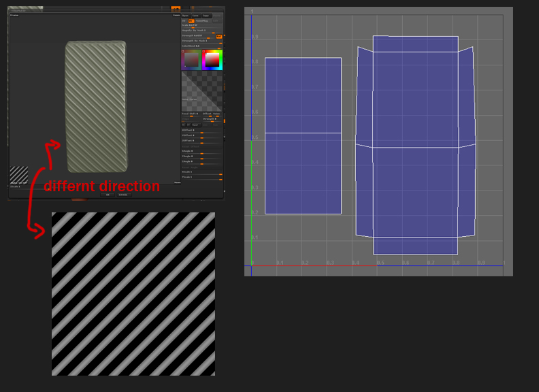Image resolution: width=539 pixels, height=392 pixels.
Task: Adjust the Noise curve slider
Action: (217, 115)
